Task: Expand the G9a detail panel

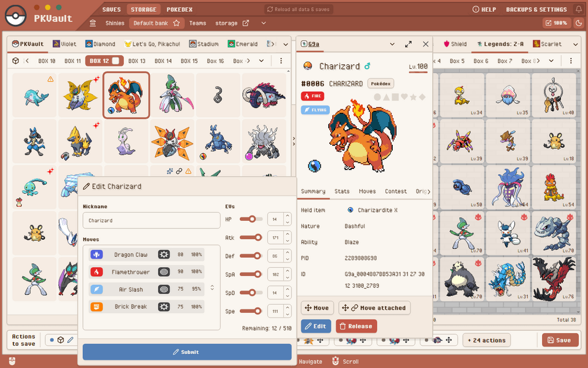Action: (x=409, y=44)
